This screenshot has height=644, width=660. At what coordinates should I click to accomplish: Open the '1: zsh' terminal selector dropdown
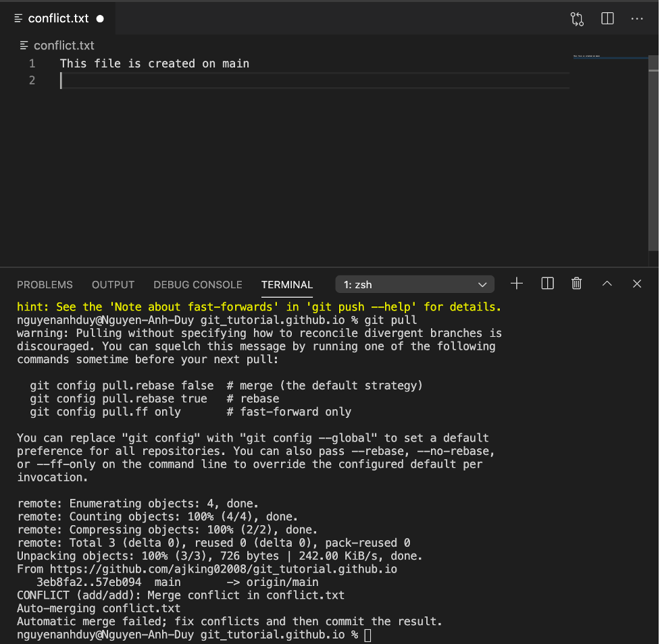pyautogui.click(x=415, y=284)
